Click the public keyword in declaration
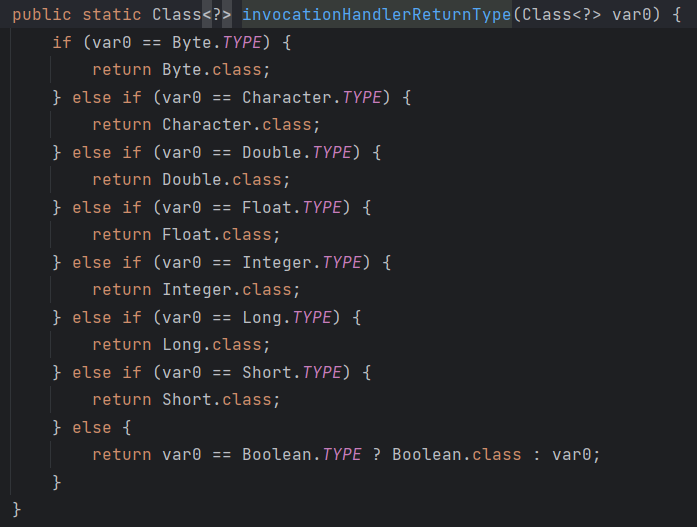The height and width of the screenshot is (527, 697). coord(42,15)
